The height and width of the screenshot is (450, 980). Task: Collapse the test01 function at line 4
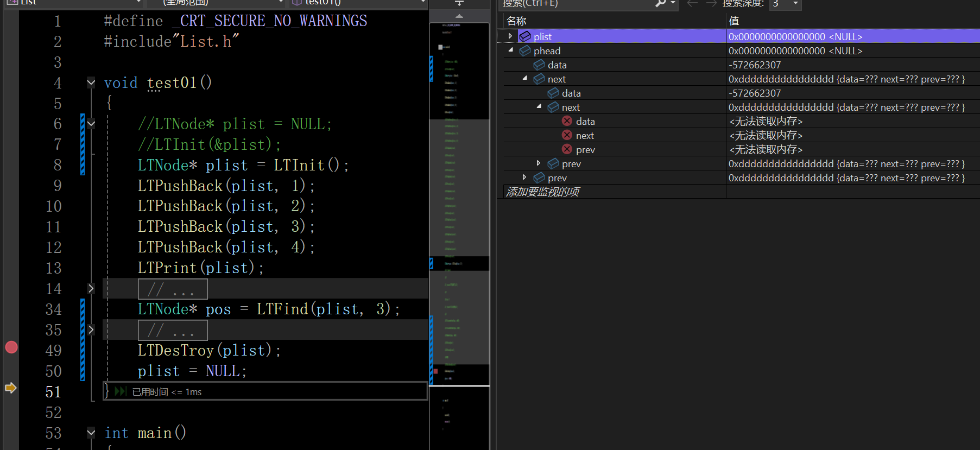click(x=91, y=83)
